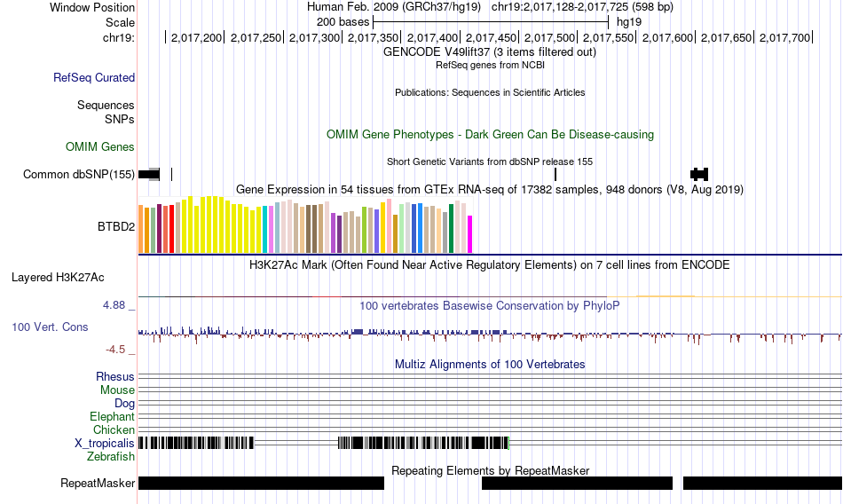Screen dimensions: 843x504
Task: Click the middle RepeatMasker block
Action: click(577, 483)
